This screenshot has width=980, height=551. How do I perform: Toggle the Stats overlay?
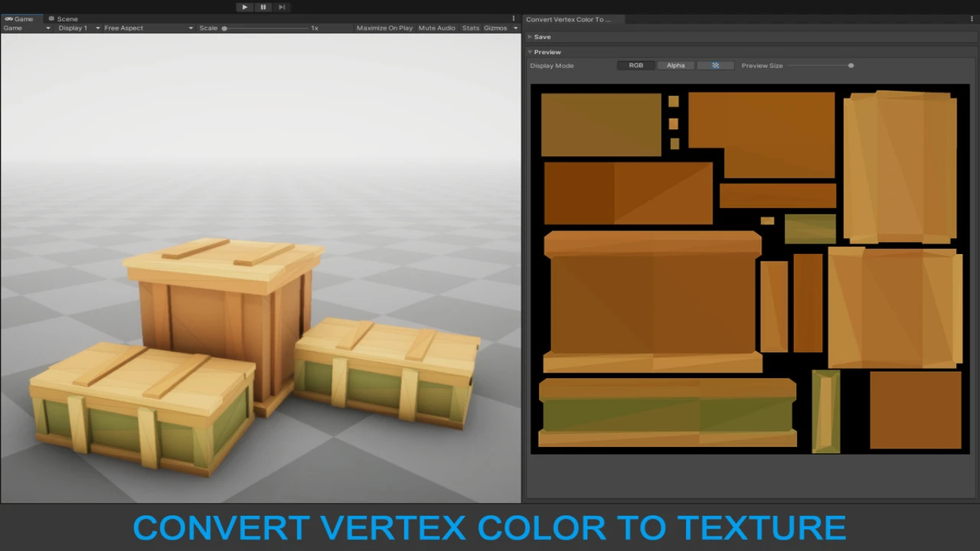(470, 28)
